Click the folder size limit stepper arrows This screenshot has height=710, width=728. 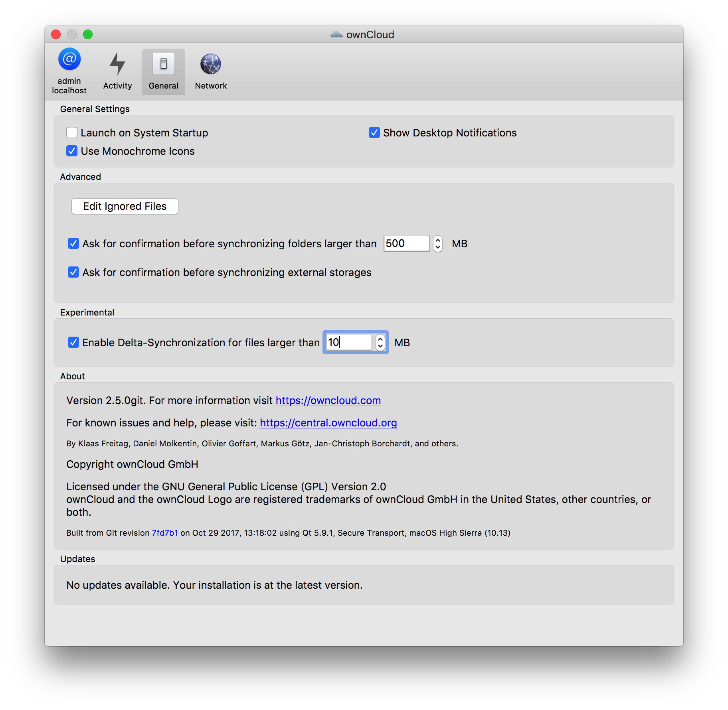(438, 243)
